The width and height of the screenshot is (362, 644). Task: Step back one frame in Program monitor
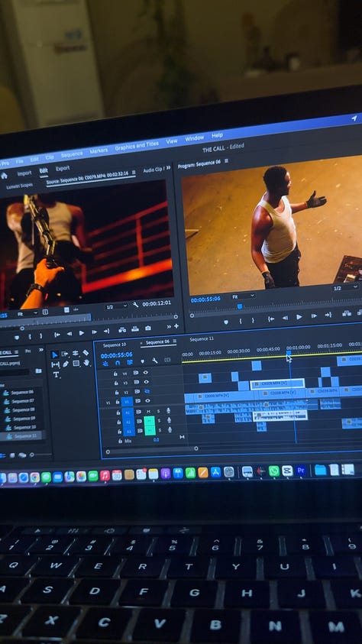(x=284, y=318)
